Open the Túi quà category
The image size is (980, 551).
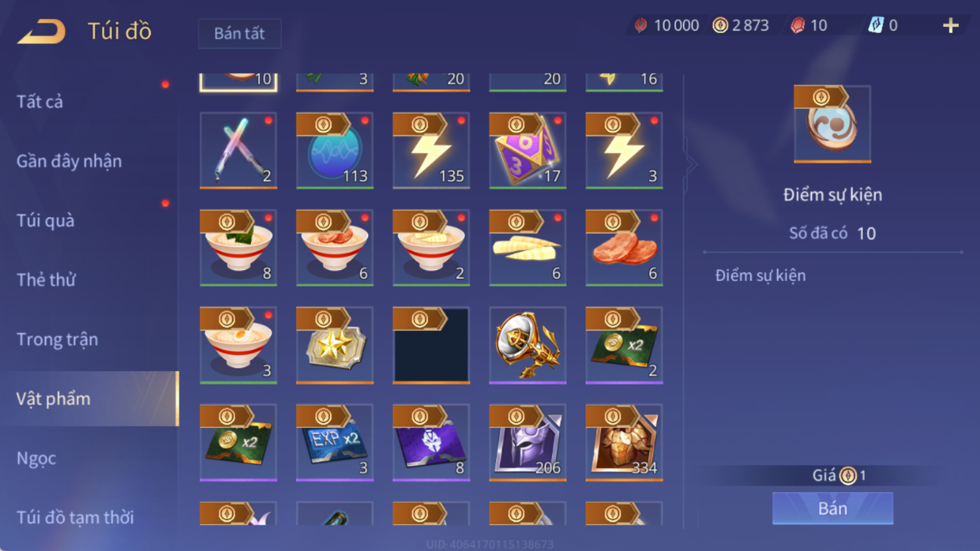[x=45, y=220]
